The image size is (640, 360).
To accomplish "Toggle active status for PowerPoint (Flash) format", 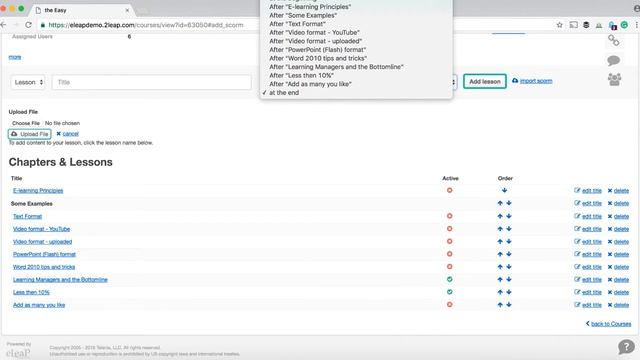I will pos(449,254).
